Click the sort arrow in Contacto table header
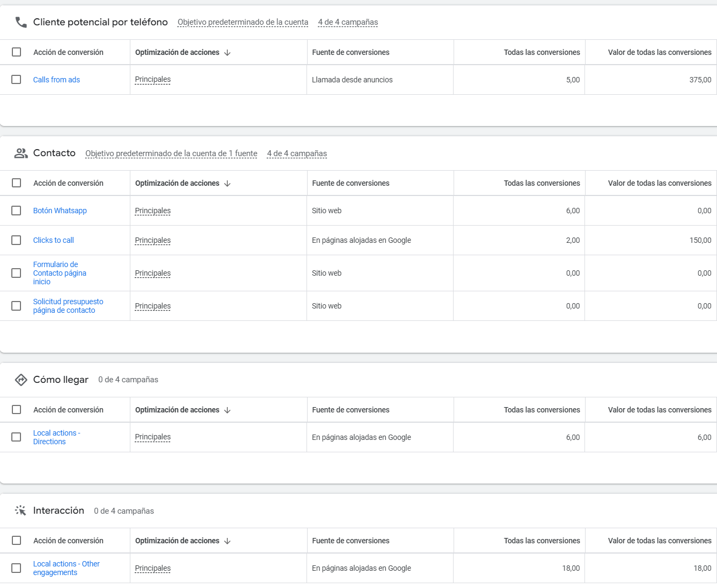Viewport: 717px width, 588px height. click(x=227, y=184)
